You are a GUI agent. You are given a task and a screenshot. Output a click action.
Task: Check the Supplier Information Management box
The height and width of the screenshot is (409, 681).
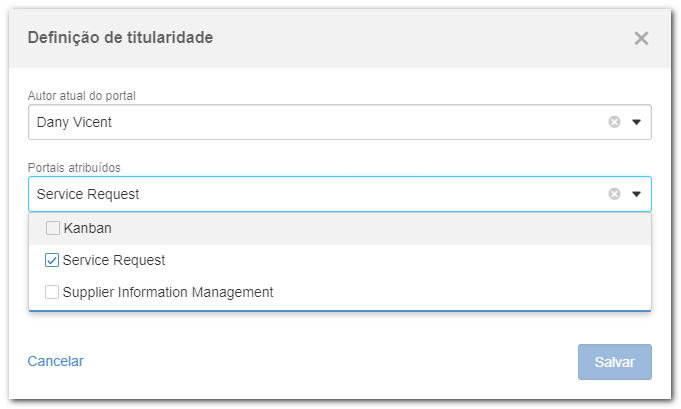coord(52,292)
